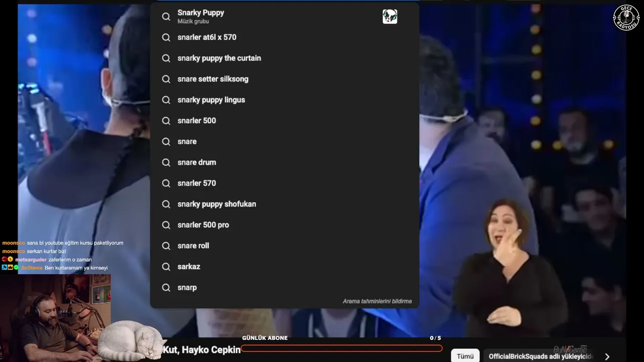This screenshot has width=644, height=362.
Task: Pick the 'sarkaz' suggestion
Action: (284, 267)
